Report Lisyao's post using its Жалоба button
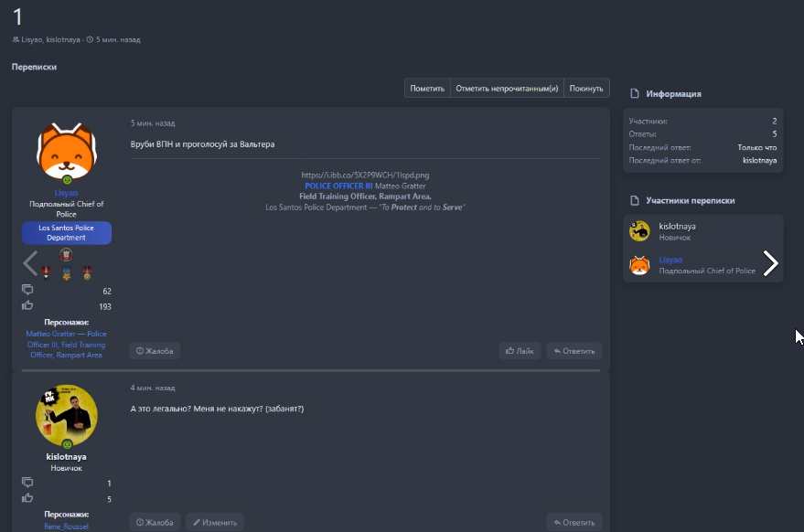 pos(155,351)
